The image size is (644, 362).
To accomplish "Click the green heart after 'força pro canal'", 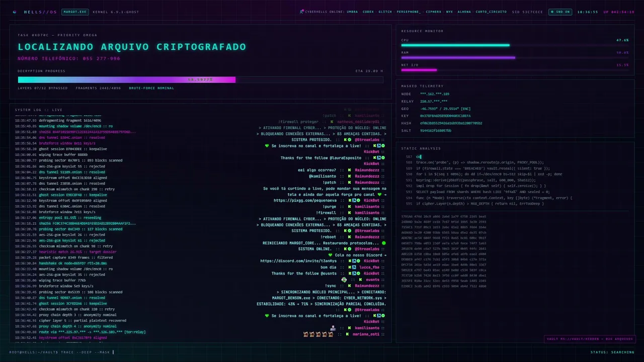I will 380,195.
